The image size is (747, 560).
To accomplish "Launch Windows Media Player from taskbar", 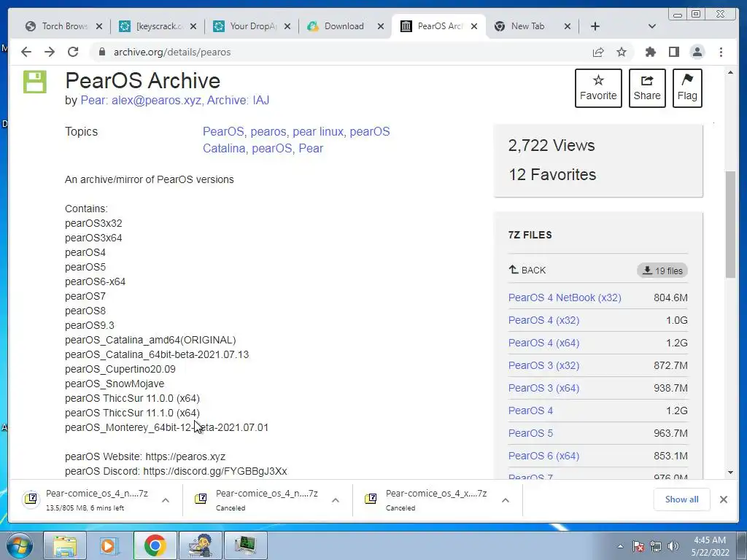I will coord(109,545).
